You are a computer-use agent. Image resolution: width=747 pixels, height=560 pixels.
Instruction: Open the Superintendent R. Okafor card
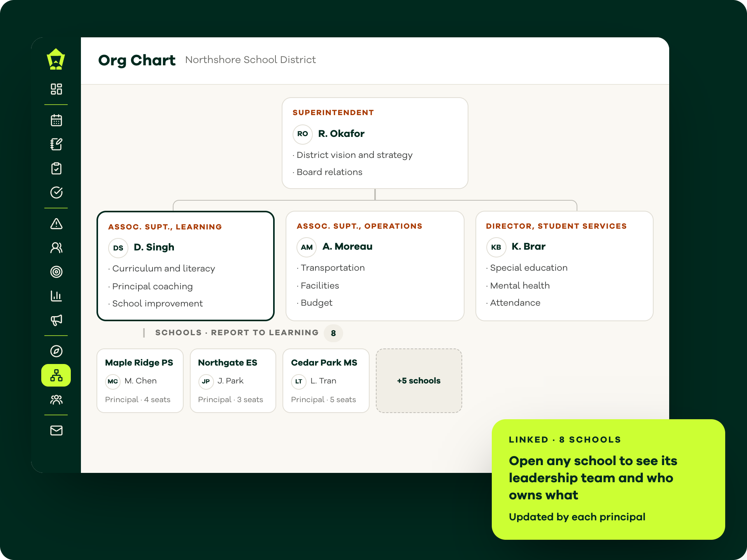tap(375, 143)
